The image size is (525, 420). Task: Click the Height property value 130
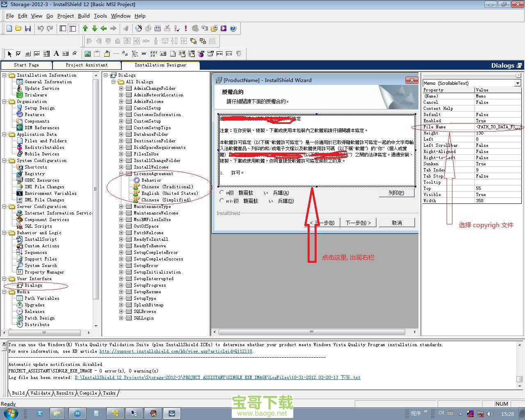(x=499, y=133)
